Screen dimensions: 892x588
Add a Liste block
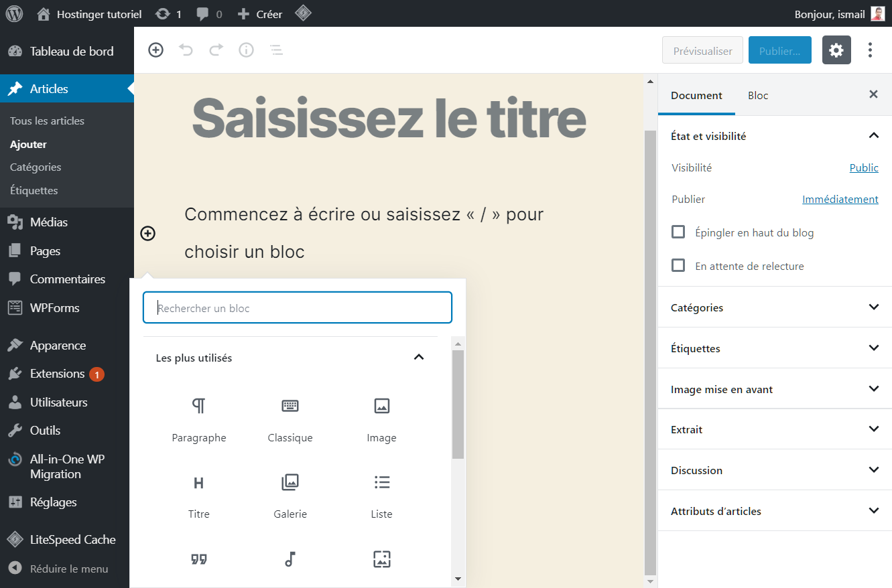click(381, 496)
